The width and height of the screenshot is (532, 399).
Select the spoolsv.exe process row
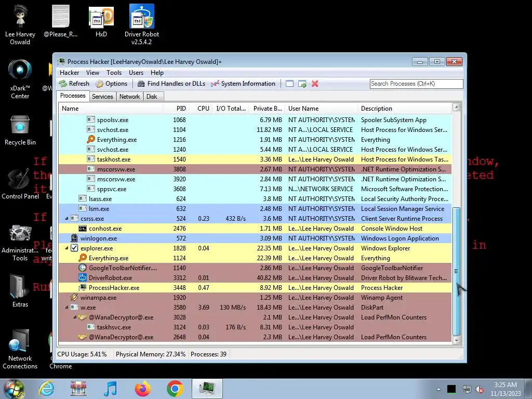[255, 120]
